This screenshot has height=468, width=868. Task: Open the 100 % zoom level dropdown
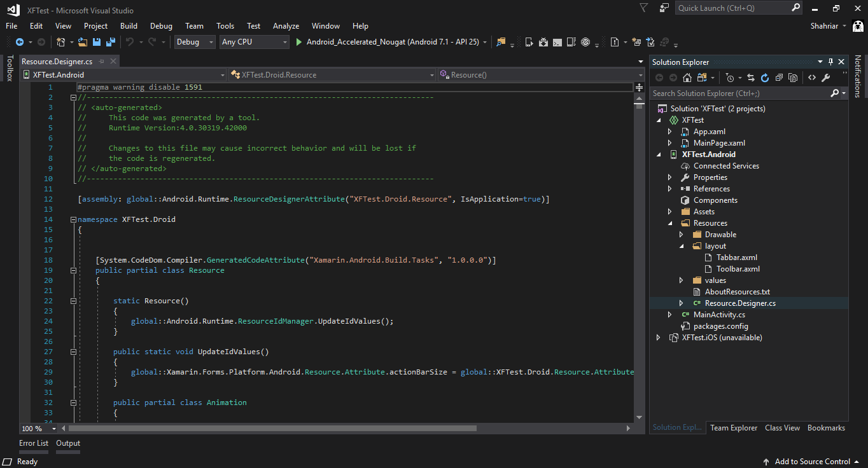pos(39,429)
